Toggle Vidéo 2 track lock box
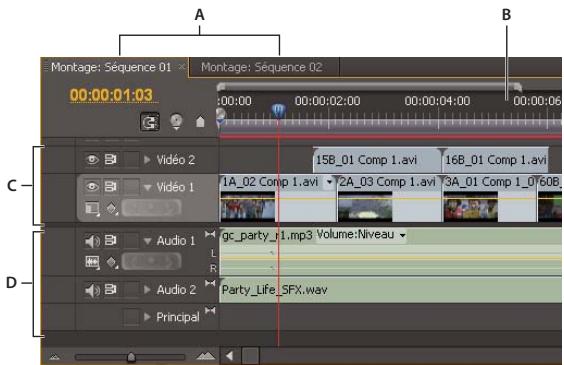564x365 pixels. pyautogui.click(x=131, y=159)
